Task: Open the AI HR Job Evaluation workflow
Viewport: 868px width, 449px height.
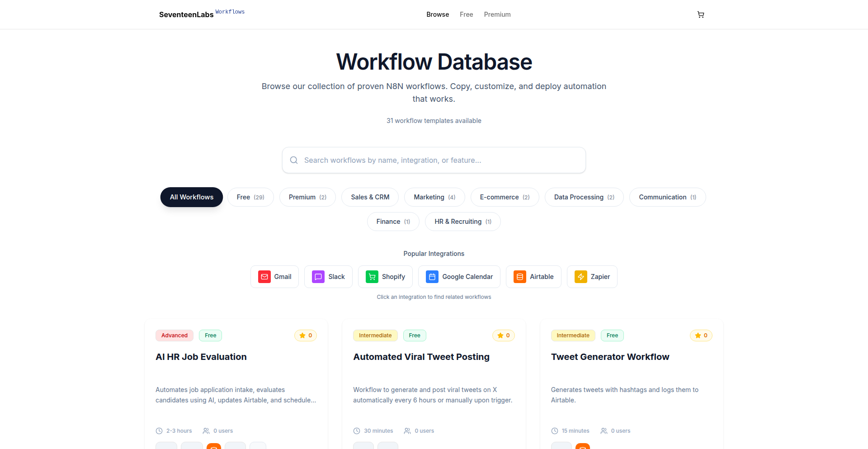Action: tap(201, 357)
